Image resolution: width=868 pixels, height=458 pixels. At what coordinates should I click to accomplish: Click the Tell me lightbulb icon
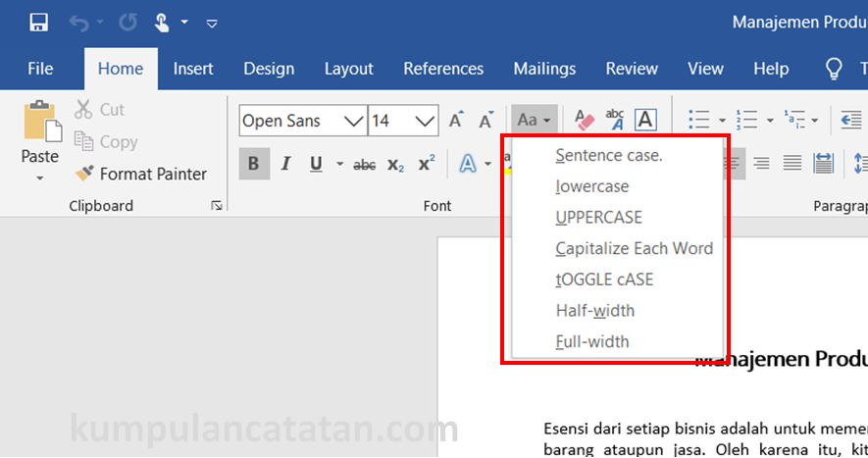pyautogui.click(x=834, y=69)
